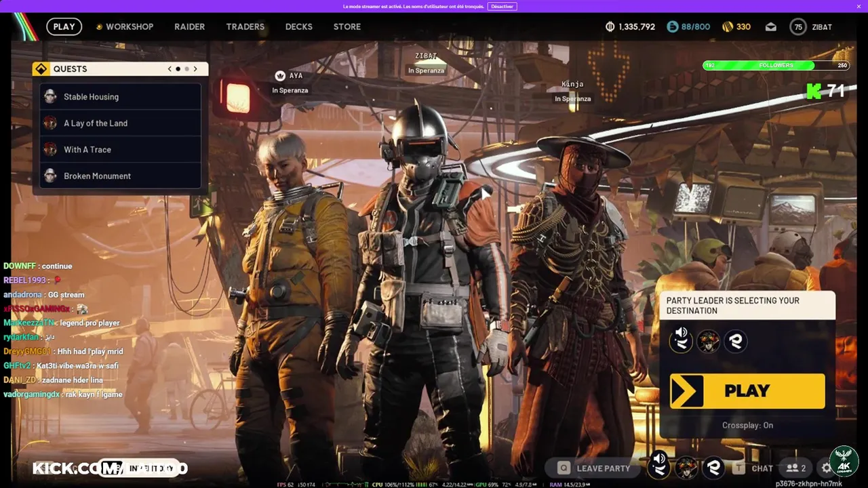Click the A Lay of the Land portrait icon
This screenshot has height=488, width=868.
coord(50,123)
